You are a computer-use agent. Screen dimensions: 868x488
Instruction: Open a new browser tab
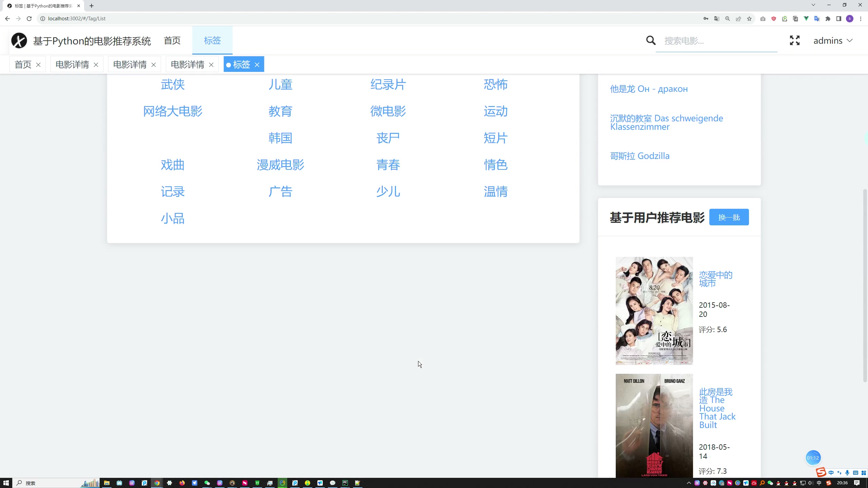[x=92, y=6]
